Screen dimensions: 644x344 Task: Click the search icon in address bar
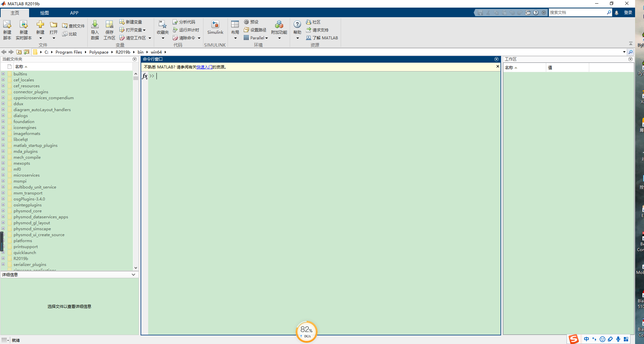tap(631, 52)
